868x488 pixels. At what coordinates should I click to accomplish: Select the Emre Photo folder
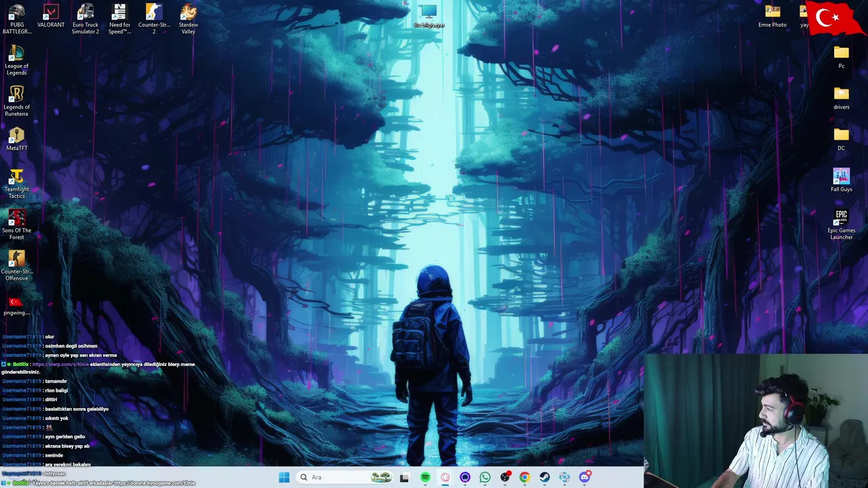tap(772, 16)
